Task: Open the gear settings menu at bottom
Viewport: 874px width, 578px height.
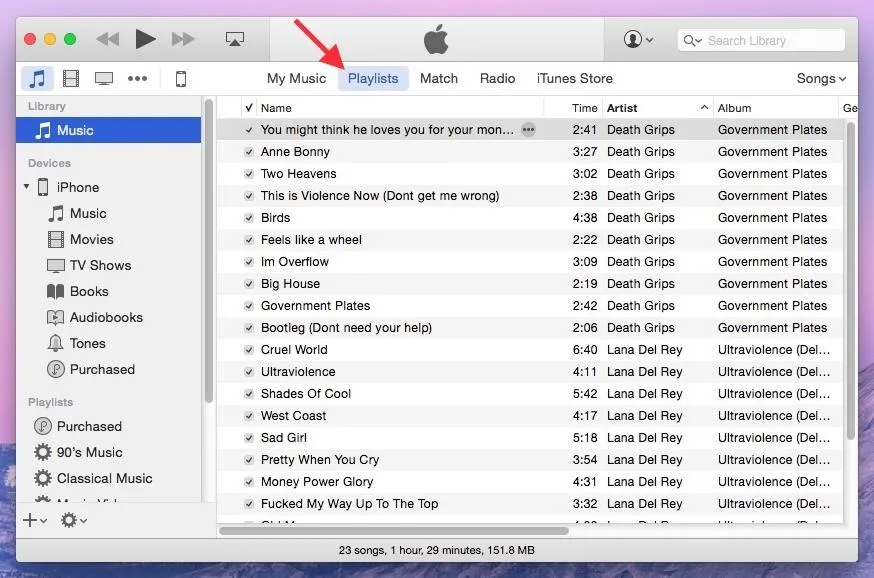Action: 73,521
